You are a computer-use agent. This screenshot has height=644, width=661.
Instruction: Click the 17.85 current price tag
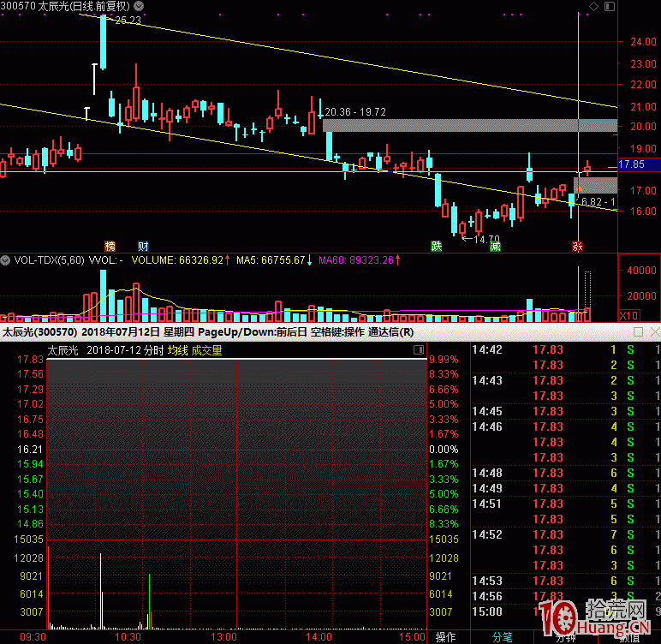pos(639,164)
